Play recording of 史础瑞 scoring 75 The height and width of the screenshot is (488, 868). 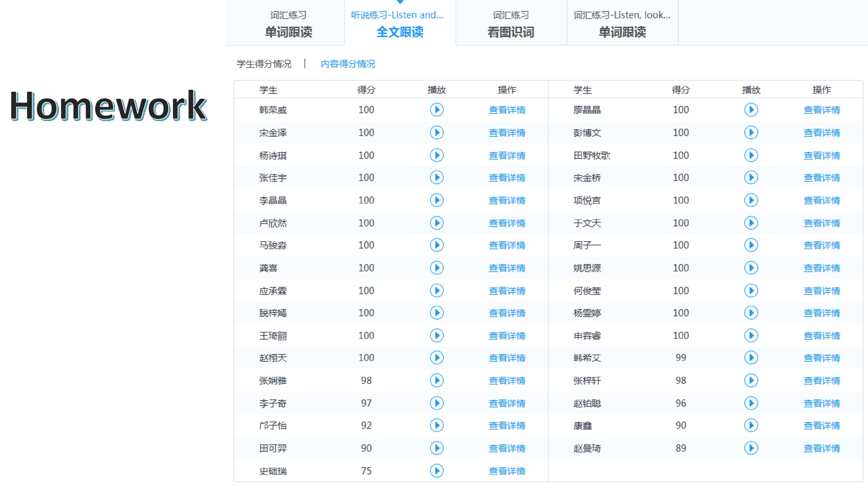(x=437, y=470)
